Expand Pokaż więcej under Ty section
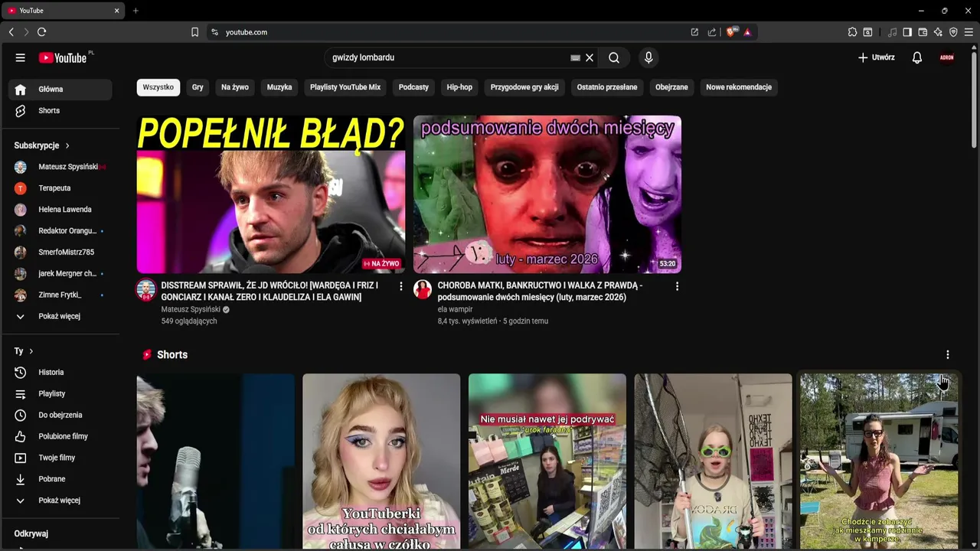This screenshot has height=551, width=980. (x=60, y=501)
